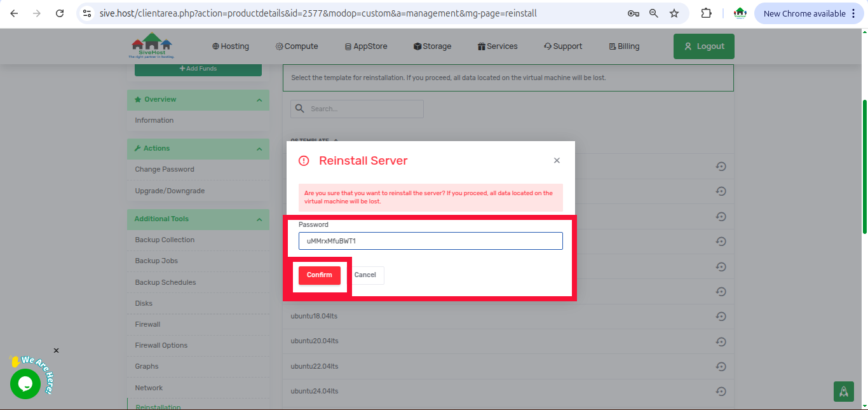The height and width of the screenshot is (410, 868).
Task: Select the ubuntu20.04lts template row
Action: point(508,341)
